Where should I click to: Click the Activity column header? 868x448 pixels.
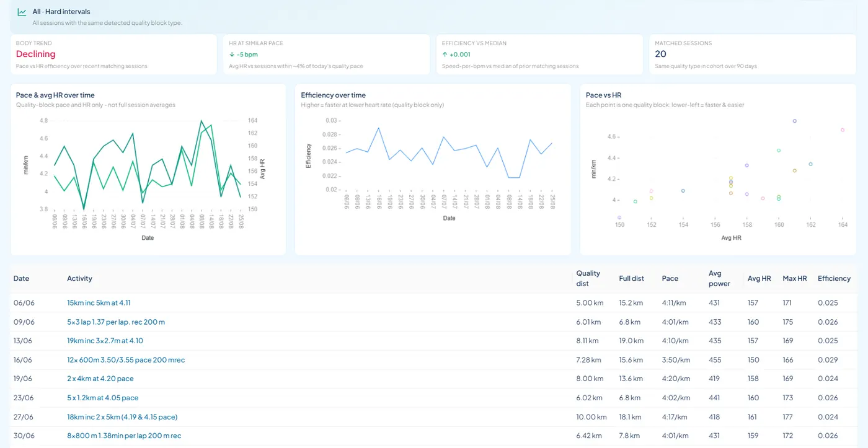79,279
